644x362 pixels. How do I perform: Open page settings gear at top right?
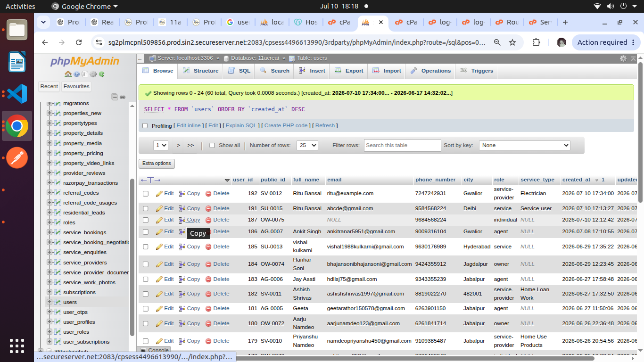[623, 58]
